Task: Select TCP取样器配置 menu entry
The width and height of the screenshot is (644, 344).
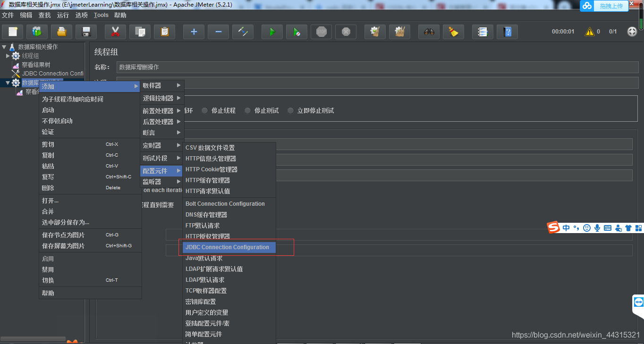Action: click(x=229, y=291)
